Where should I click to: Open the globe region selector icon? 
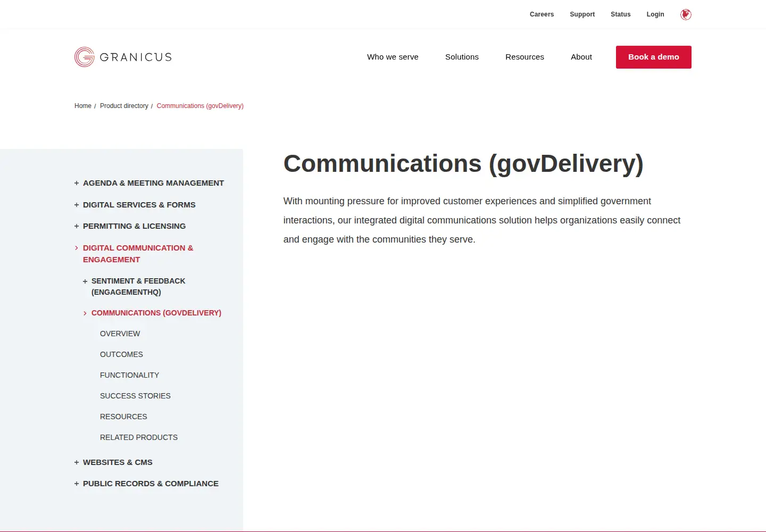pyautogui.click(x=686, y=14)
